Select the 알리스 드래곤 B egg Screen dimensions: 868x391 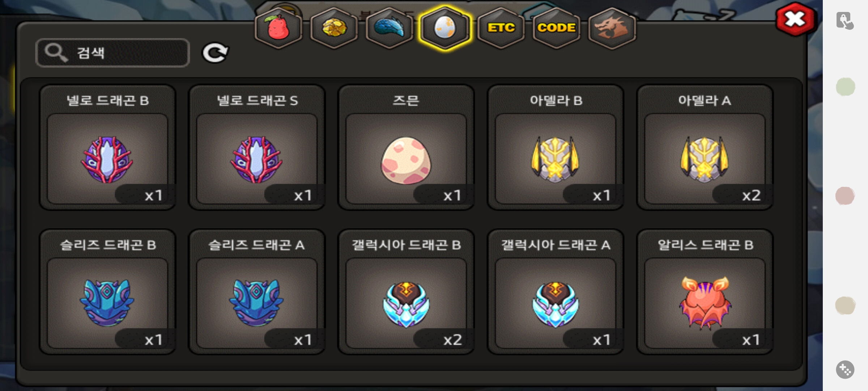(x=705, y=292)
